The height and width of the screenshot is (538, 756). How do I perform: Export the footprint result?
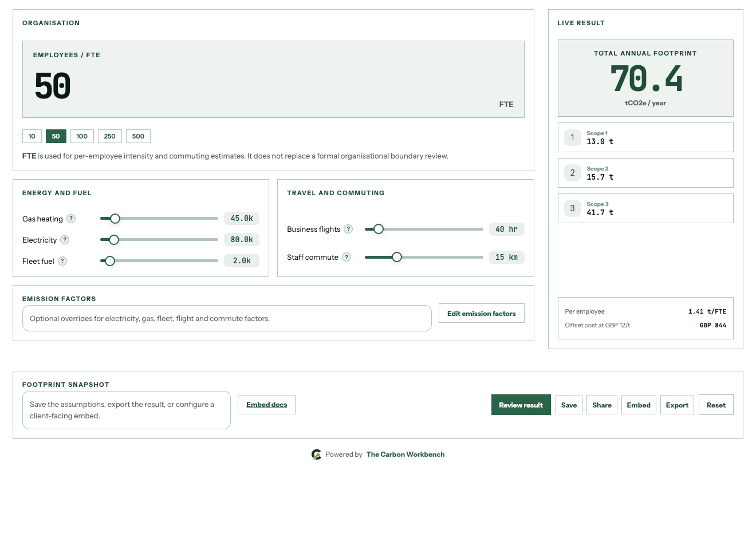click(x=678, y=405)
